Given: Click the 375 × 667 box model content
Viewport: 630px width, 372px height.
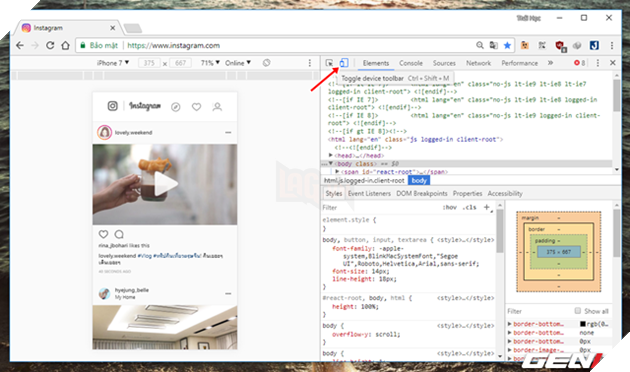Looking at the screenshot, I should coord(558,252).
